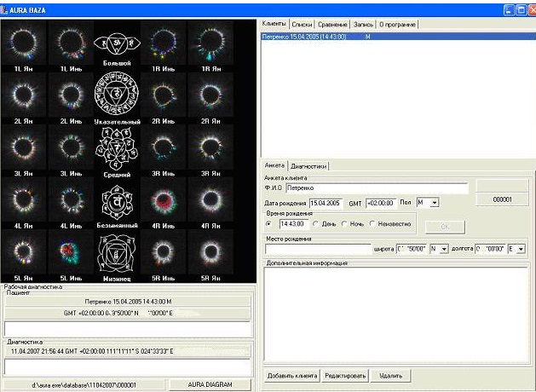This screenshot has height=392, width=536.
Task: Click the Ф.И.О name input field
Action: (376, 187)
